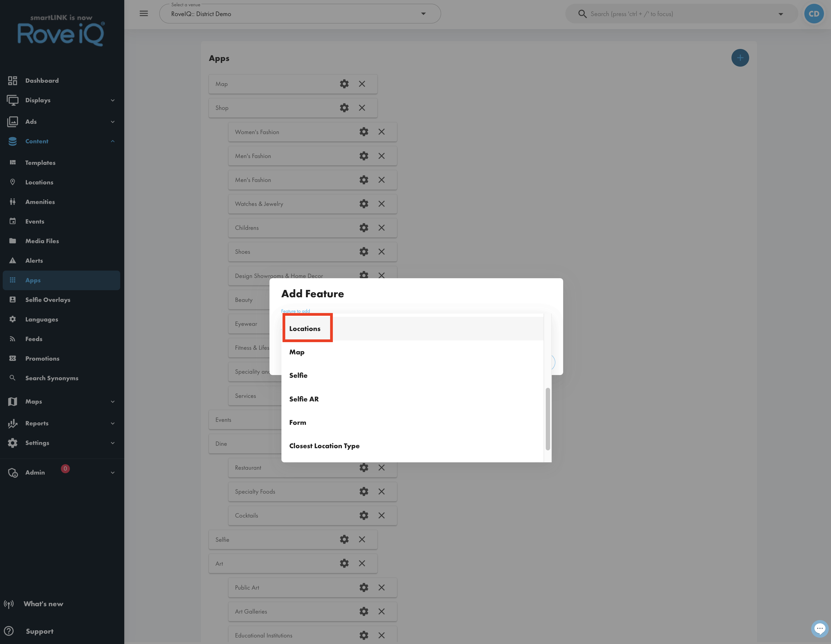Select Selfie AR in feature list
This screenshot has width=831, height=644.
click(x=413, y=399)
